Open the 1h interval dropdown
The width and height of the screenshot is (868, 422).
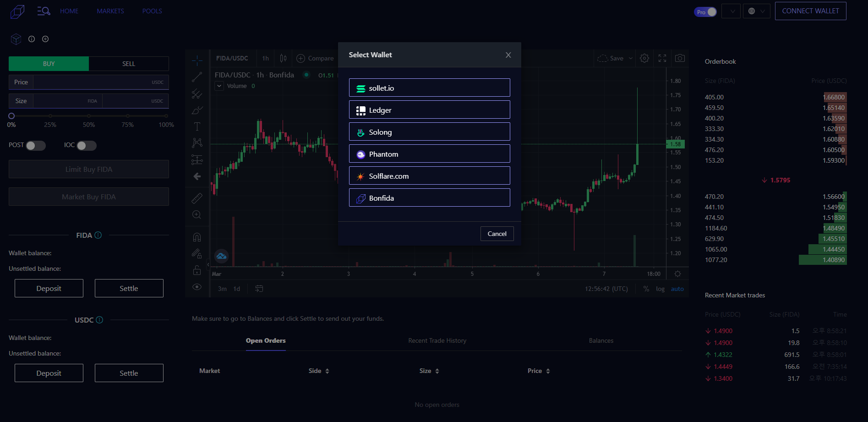coord(266,58)
